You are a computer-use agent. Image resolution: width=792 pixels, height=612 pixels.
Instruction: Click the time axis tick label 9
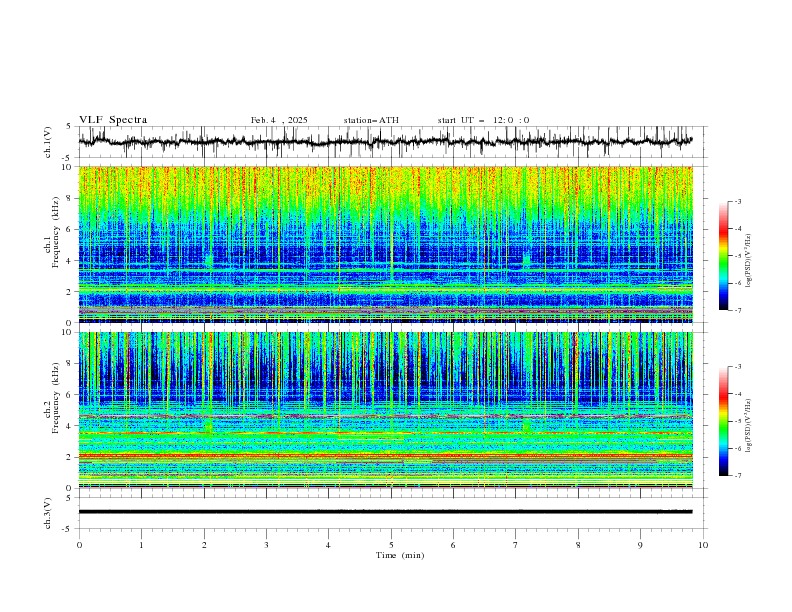click(640, 545)
